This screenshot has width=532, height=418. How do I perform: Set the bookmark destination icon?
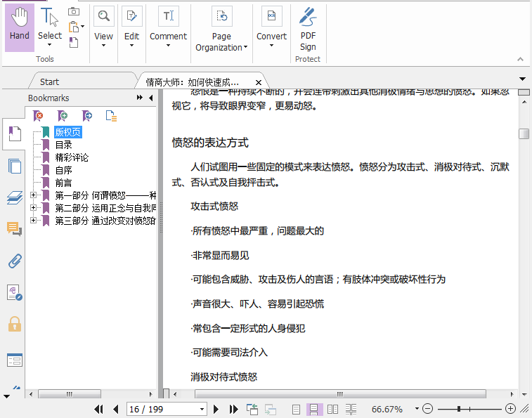[x=87, y=116]
